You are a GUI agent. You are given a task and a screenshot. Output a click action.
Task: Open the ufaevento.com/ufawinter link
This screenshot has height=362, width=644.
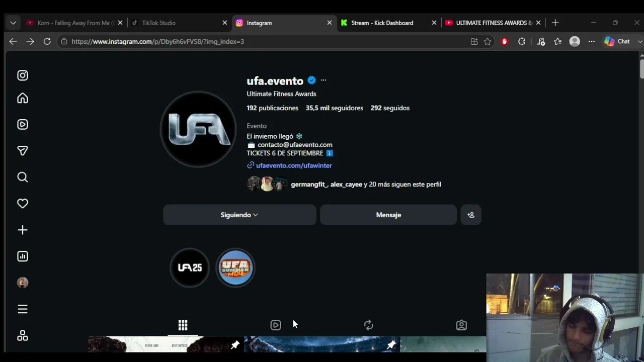pyautogui.click(x=294, y=165)
